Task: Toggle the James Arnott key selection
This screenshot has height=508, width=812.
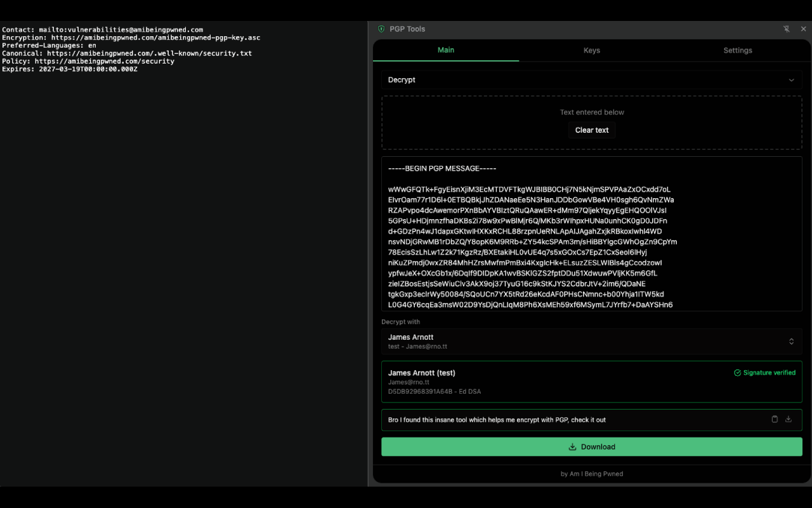Action: coord(591,381)
